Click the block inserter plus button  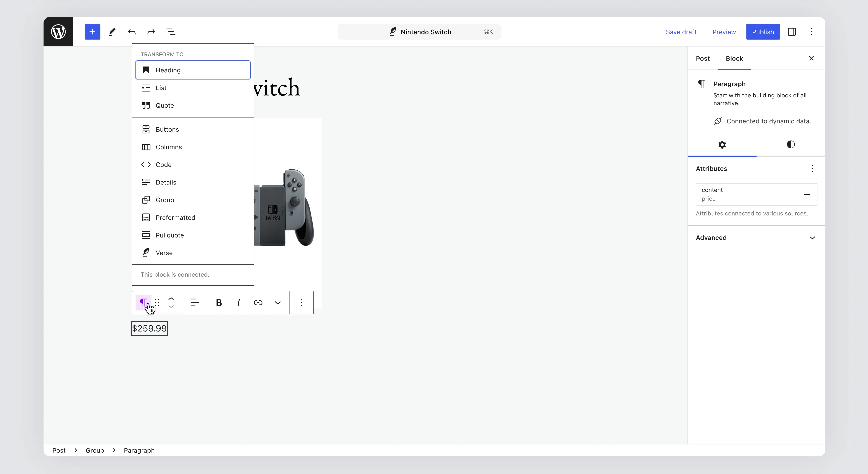pos(92,32)
